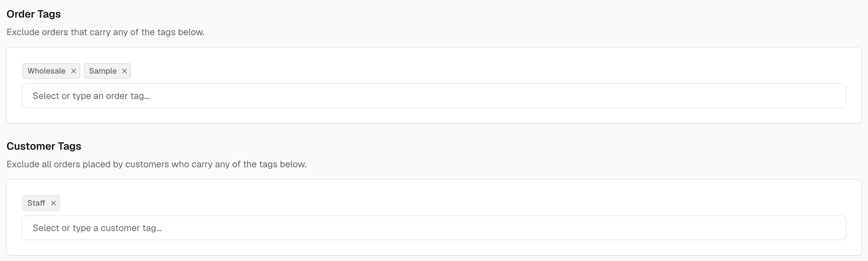The image size is (868, 261).
Task: Click the X icon next to Wholesale
Action: point(73,71)
